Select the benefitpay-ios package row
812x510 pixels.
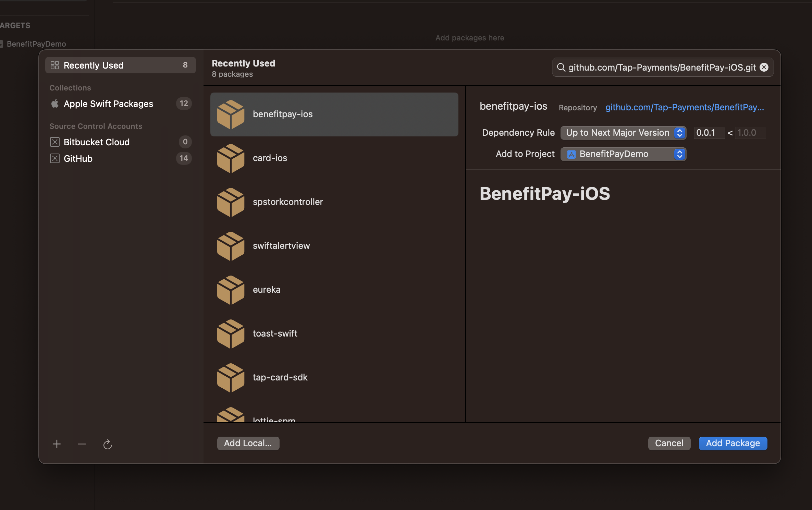334,114
